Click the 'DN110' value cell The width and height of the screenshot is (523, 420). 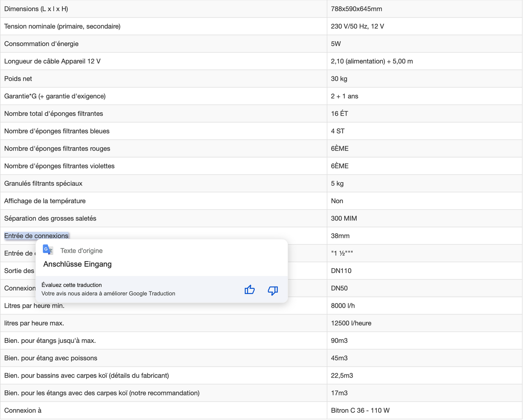pyautogui.click(x=341, y=271)
